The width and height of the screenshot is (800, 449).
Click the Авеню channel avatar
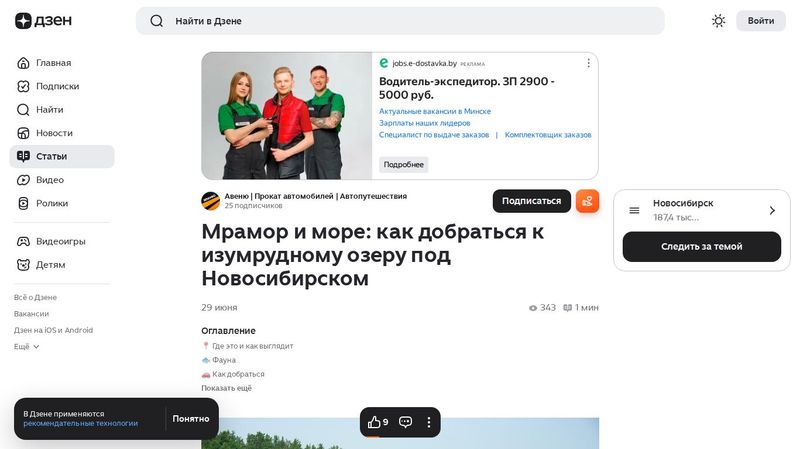coord(210,201)
